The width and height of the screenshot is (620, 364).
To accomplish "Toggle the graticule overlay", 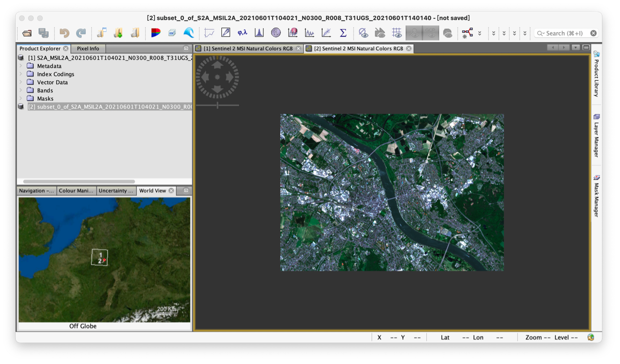I will coord(397,33).
